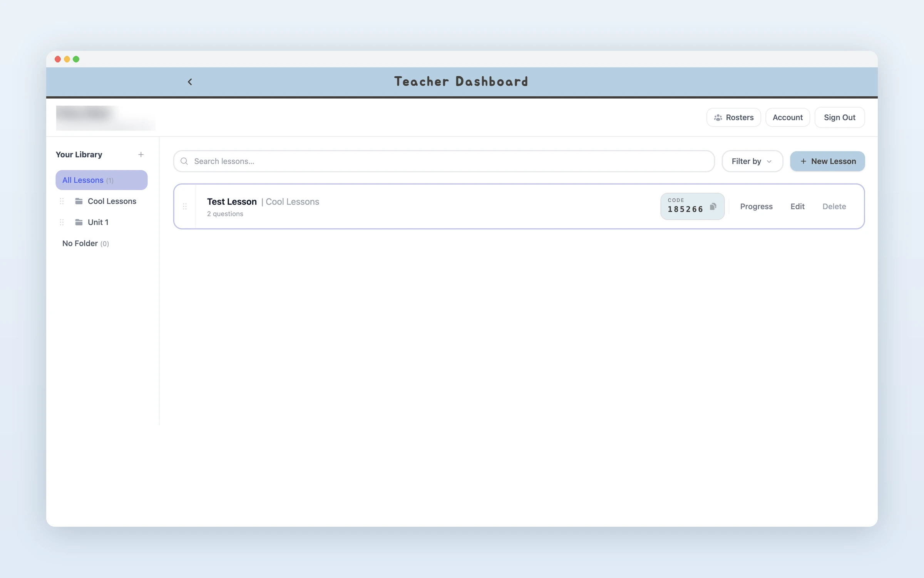Open the Rosters page

pyautogui.click(x=734, y=118)
